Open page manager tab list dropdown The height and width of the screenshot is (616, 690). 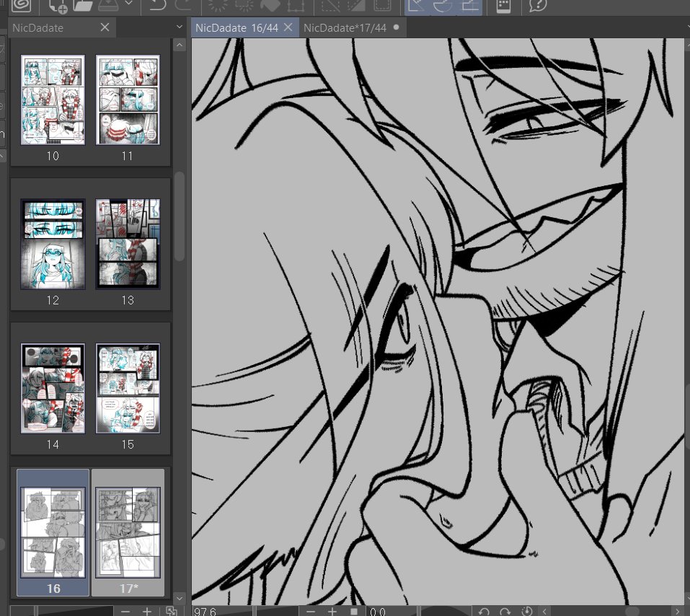pos(179,27)
